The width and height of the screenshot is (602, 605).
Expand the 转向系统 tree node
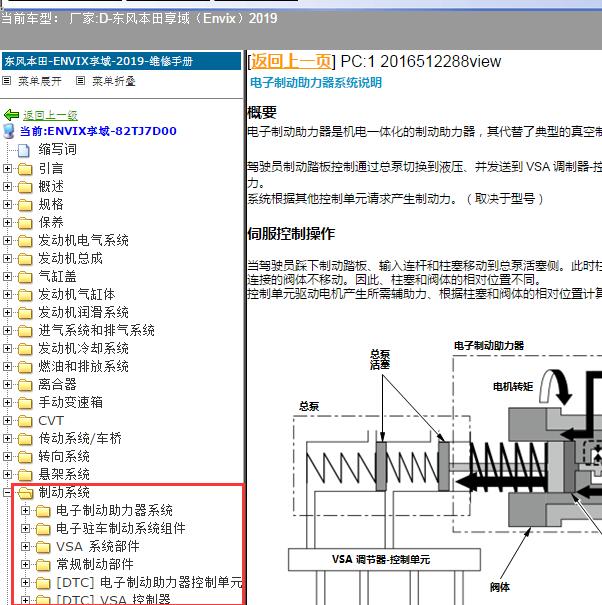click(7, 457)
